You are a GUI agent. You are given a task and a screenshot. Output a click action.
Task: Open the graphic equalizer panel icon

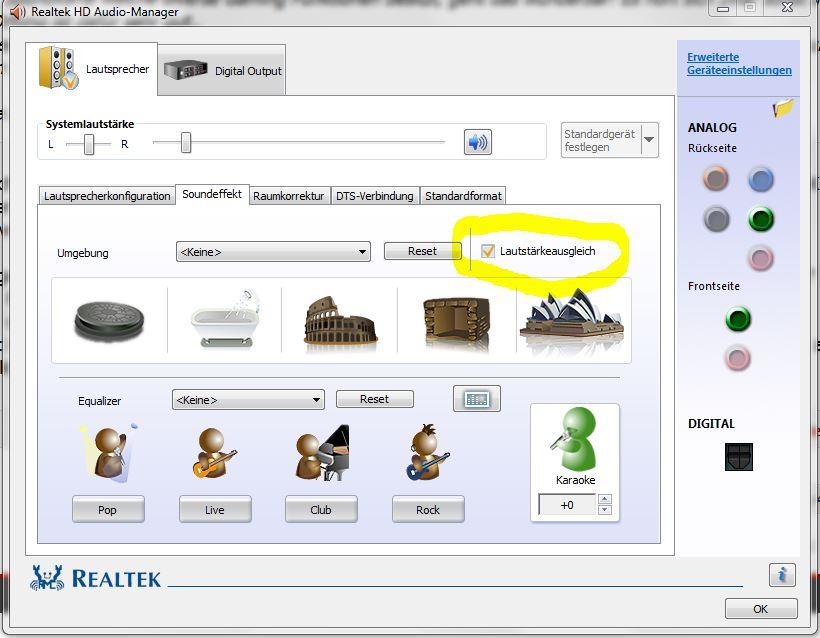476,399
